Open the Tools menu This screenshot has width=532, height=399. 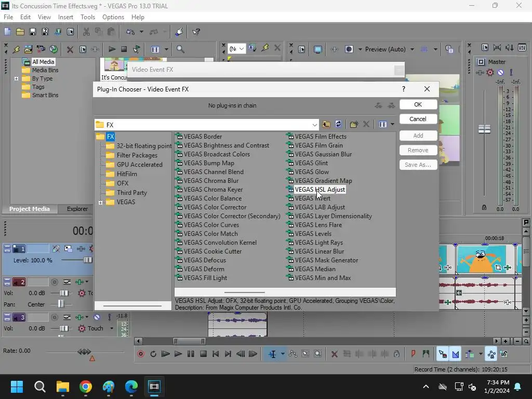coord(87,17)
